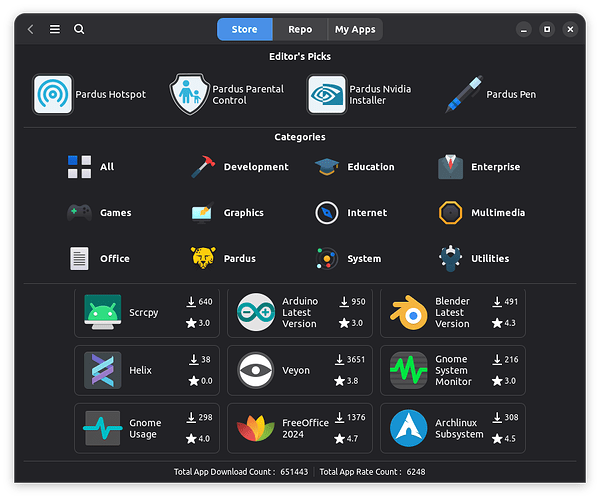Show the Internet category apps
Viewport: 601px width, 500px height.
356,213
